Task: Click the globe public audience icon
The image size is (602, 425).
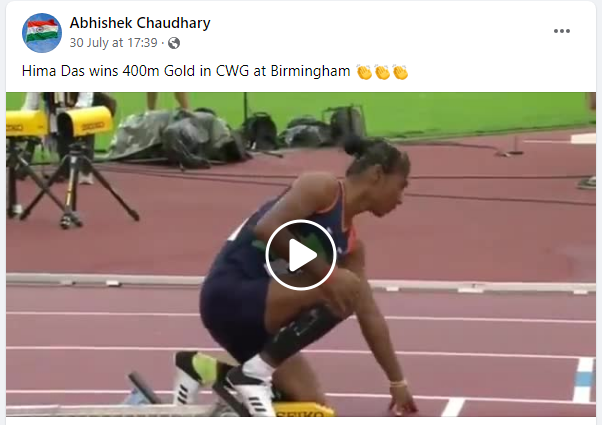Action: pos(174,43)
